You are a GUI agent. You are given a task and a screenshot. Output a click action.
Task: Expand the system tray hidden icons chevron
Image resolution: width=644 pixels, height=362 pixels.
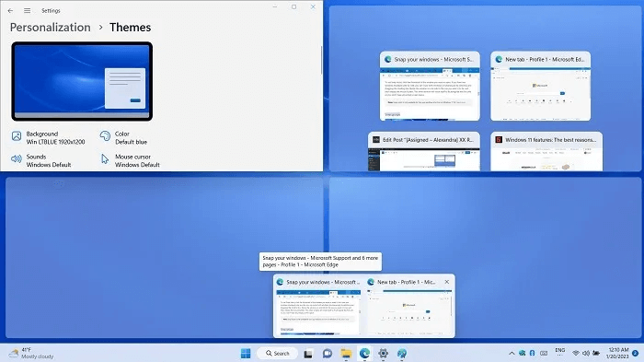pyautogui.click(x=512, y=354)
